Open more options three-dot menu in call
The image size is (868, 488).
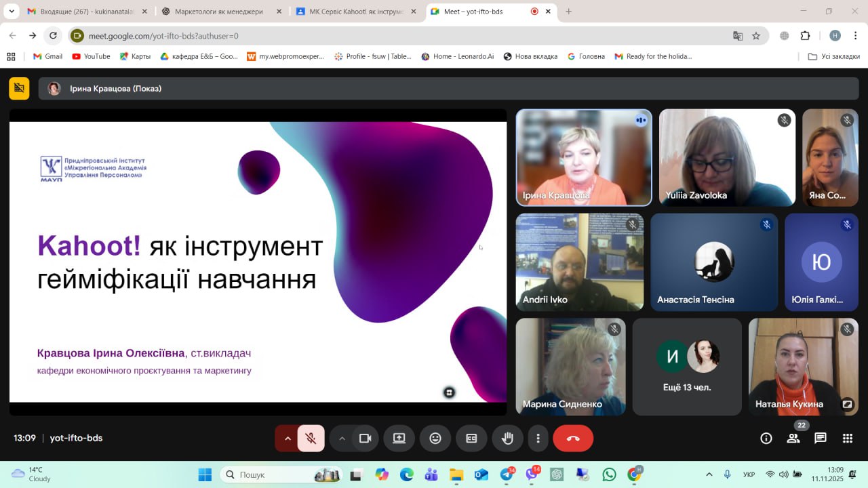click(538, 439)
